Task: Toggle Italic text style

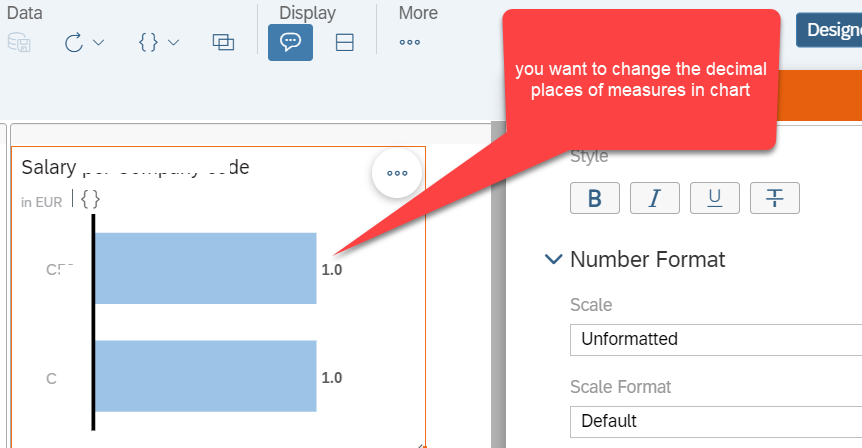Action: pos(655,198)
